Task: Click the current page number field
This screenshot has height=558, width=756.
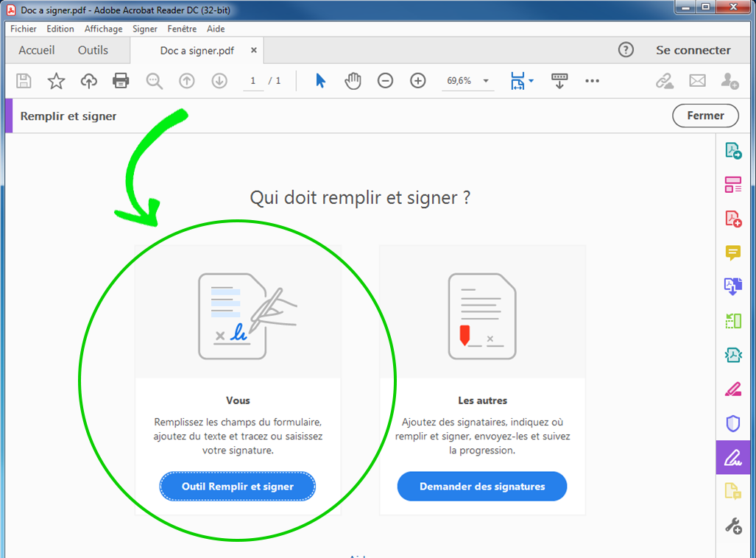Action: pyautogui.click(x=252, y=80)
